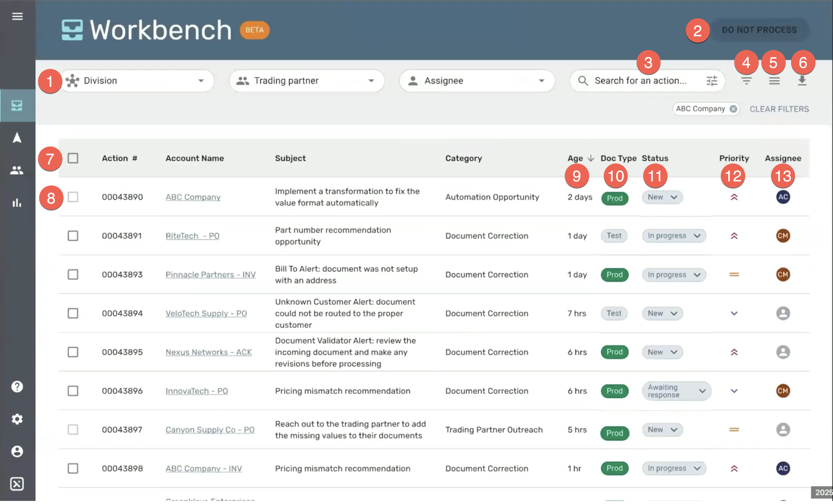Screen dimensions: 833x504
Task: Expand the Assignee filter dropdown
Action: click(x=477, y=81)
